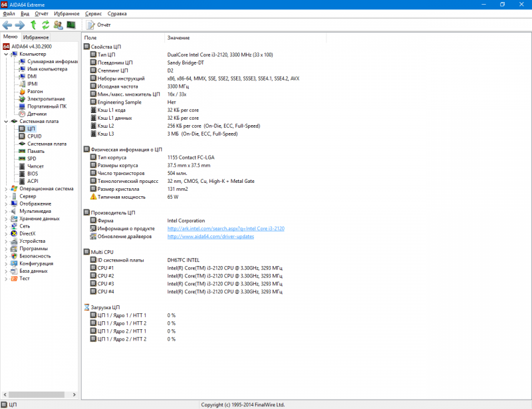This screenshot has width=532, height=409.
Task: Open the BIOS item in the tree
Action: [33, 173]
